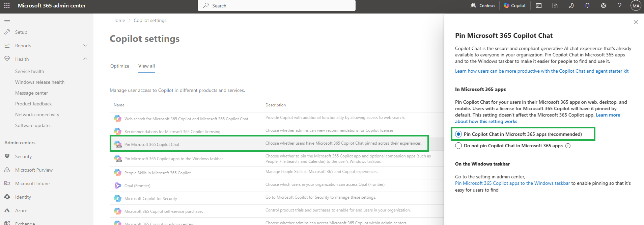Click the People Skills row icon
This screenshot has width=644, height=225.
point(118,173)
